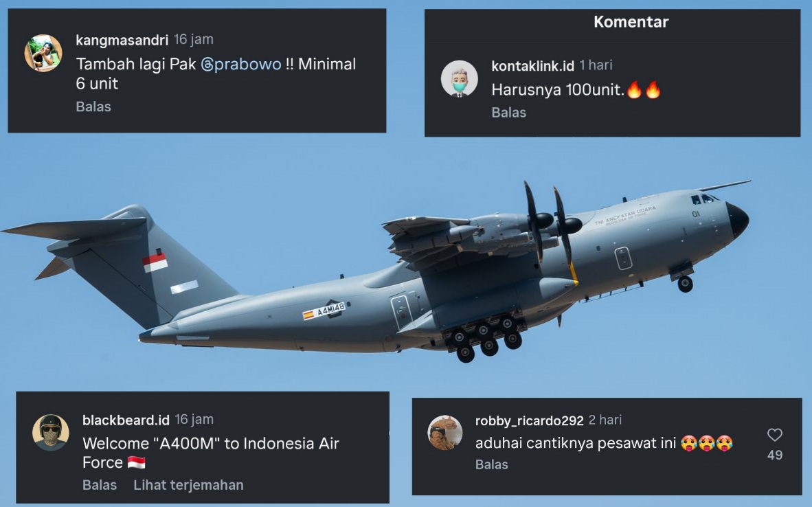
Task: Reply to kontaklink.id's comment via Balas
Action: tap(508, 113)
